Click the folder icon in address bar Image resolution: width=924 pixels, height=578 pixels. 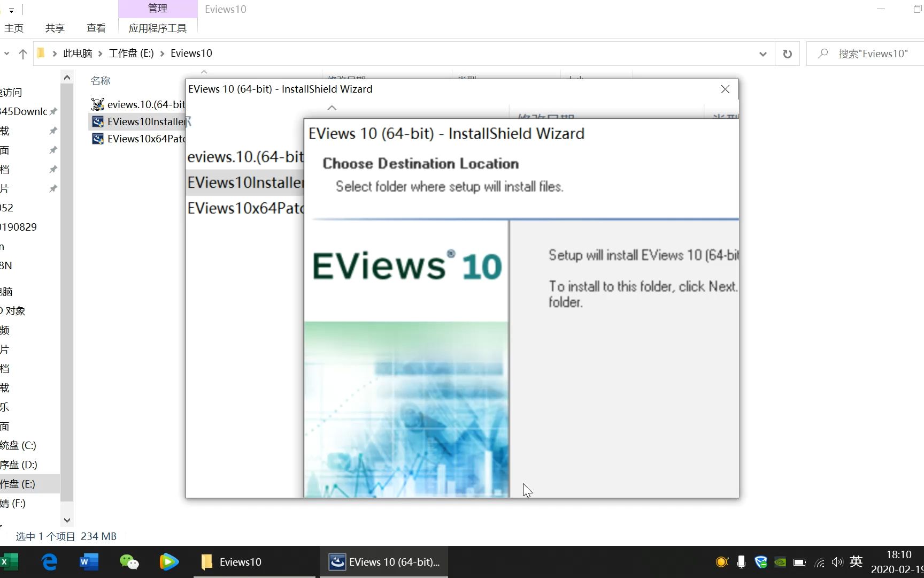click(x=41, y=53)
